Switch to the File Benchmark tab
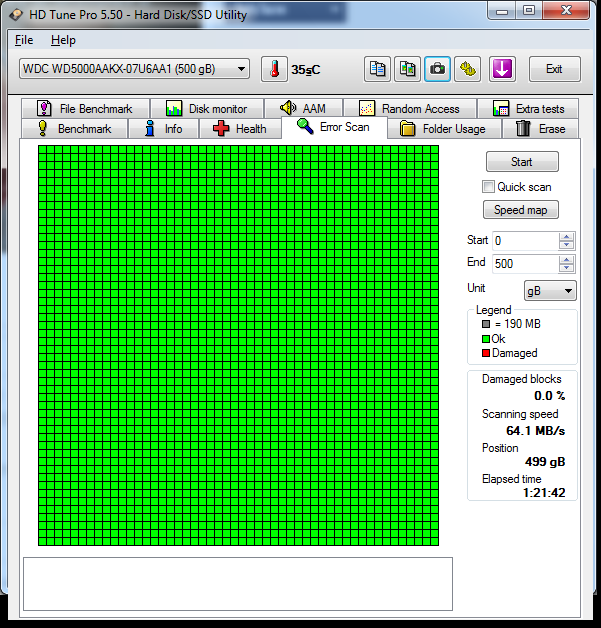The height and width of the screenshot is (628, 601). coord(86,109)
